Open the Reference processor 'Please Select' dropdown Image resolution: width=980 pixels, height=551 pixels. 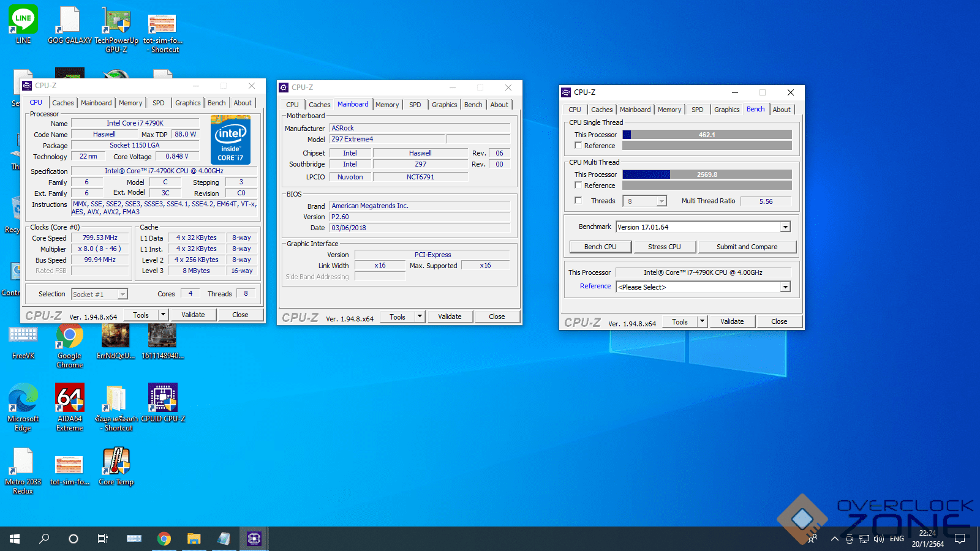point(785,287)
